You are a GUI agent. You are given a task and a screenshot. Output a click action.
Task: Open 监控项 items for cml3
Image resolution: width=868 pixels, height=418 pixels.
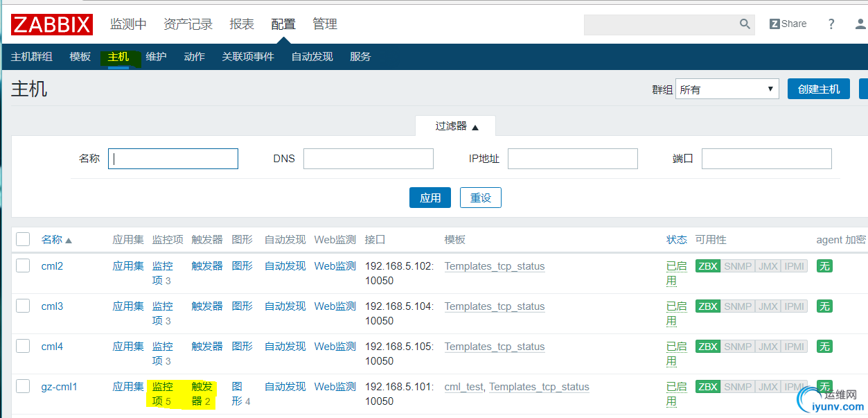[162, 313]
